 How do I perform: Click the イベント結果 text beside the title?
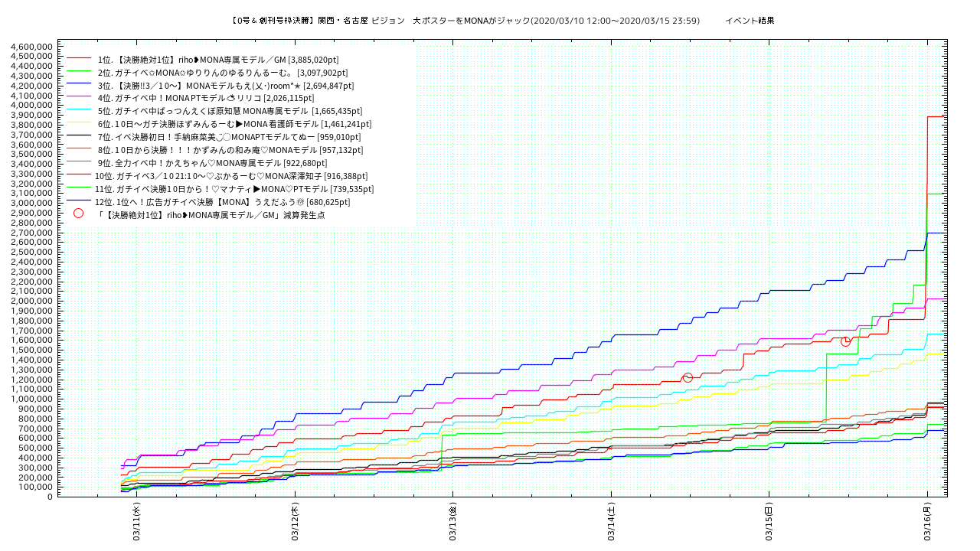[750, 21]
